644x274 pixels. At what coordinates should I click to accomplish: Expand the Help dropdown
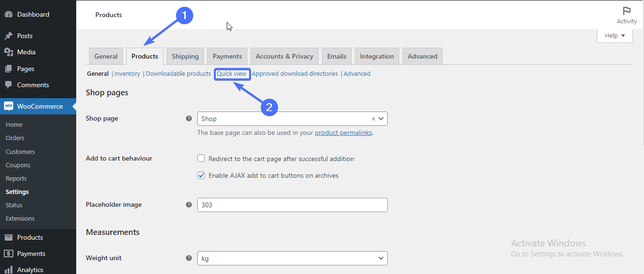(x=615, y=36)
